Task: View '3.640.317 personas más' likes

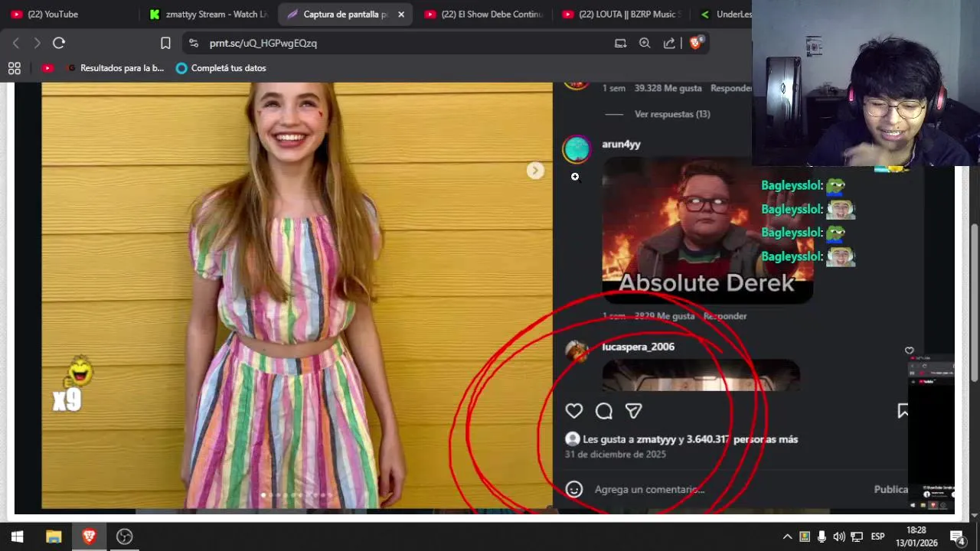Action: click(x=742, y=439)
